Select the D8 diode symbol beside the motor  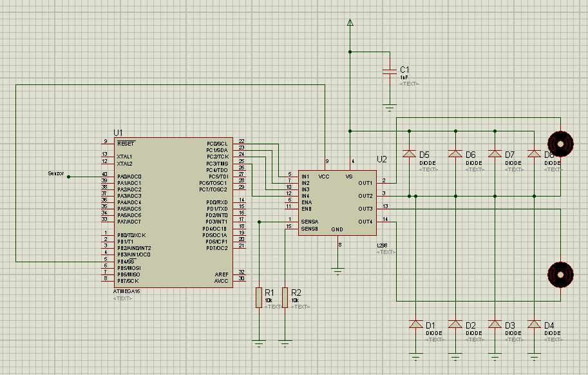click(x=534, y=153)
